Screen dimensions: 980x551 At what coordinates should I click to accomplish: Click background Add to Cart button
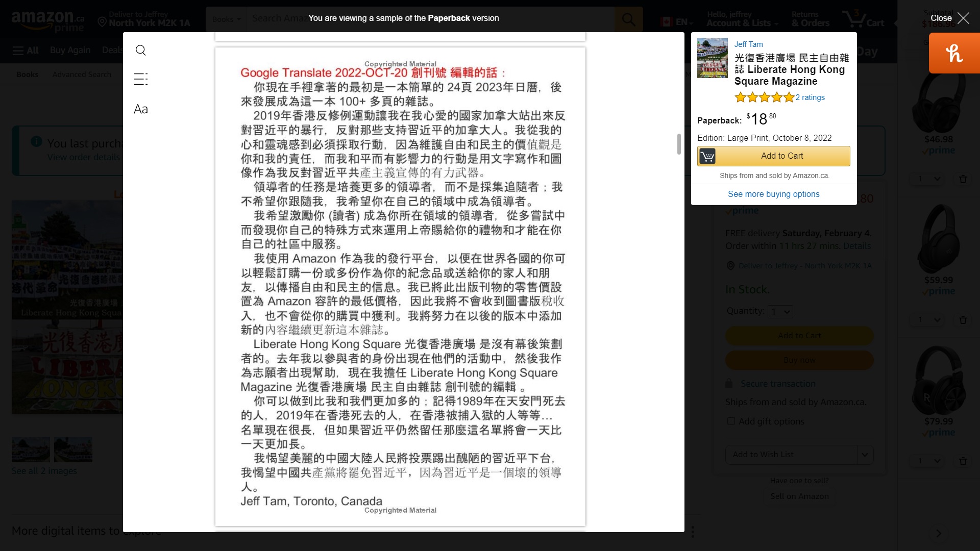(799, 336)
